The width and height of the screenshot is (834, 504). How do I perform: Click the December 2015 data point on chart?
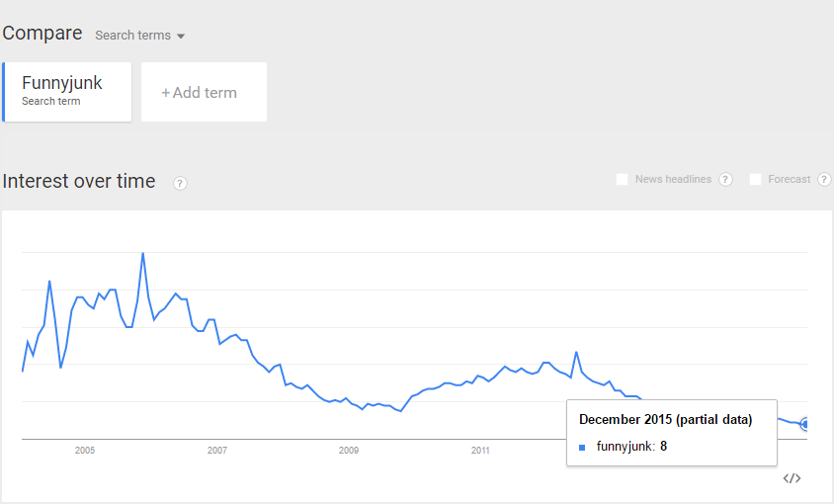[805, 424]
